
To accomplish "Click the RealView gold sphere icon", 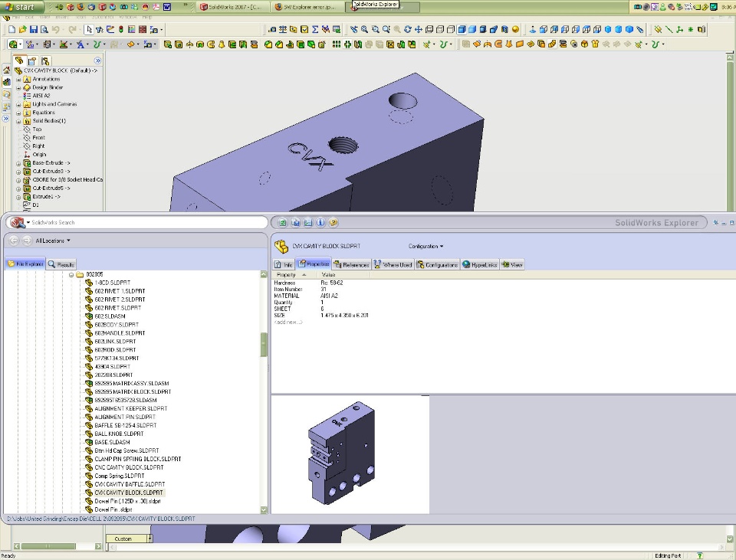I will pyautogui.click(x=515, y=30).
